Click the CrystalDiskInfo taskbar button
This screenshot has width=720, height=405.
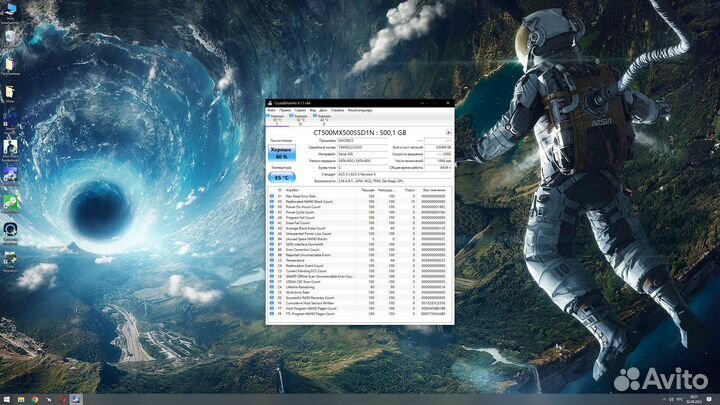(76, 399)
